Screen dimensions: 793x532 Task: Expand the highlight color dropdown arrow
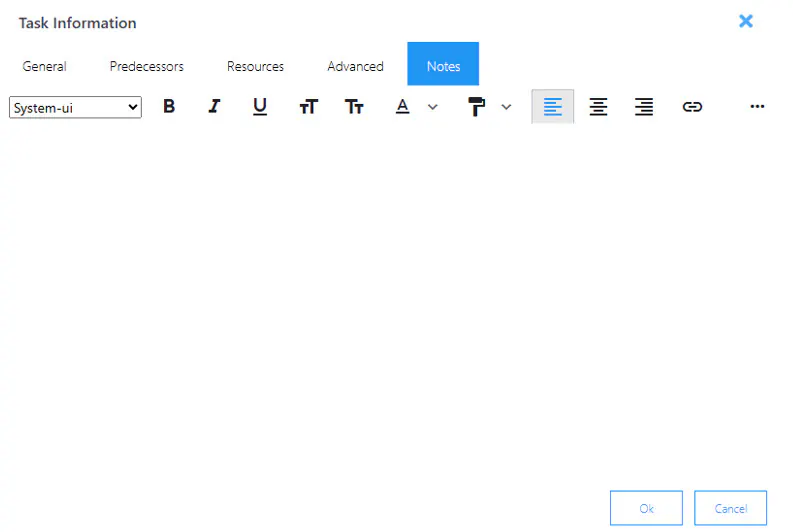click(x=506, y=107)
